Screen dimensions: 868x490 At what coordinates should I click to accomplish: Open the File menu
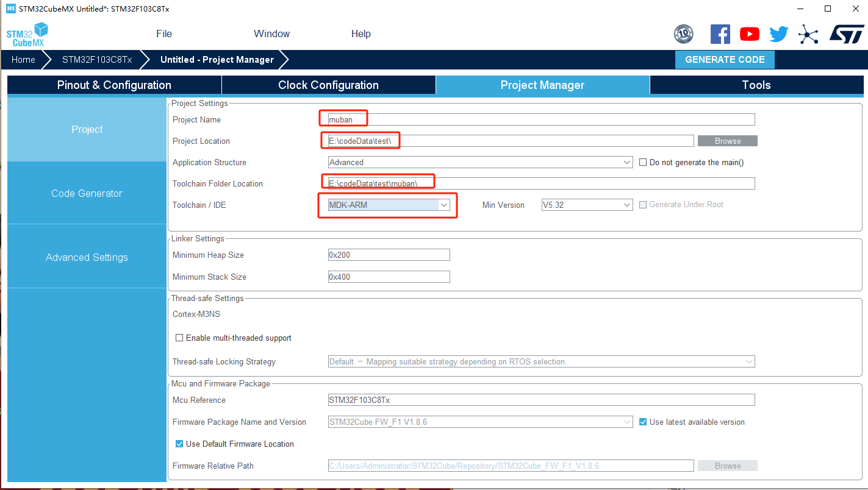tap(164, 34)
